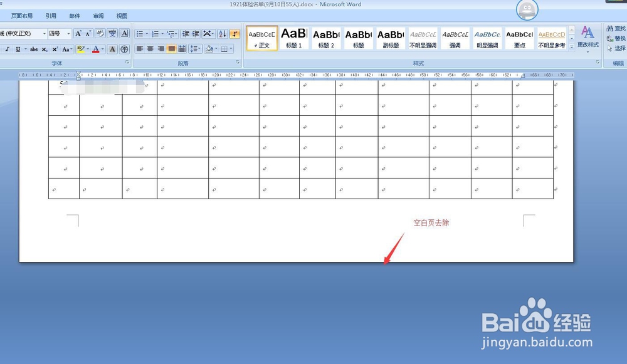Open the Paragraph dialog launcher

[x=238, y=62]
